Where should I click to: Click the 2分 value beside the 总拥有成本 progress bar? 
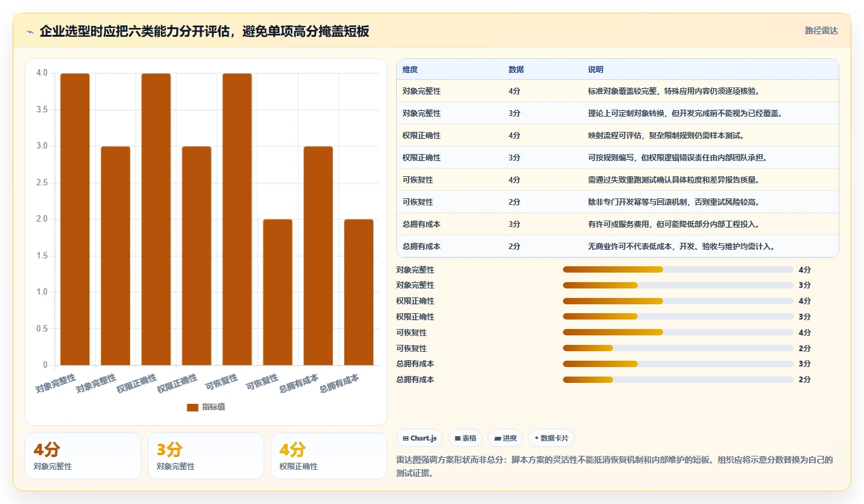804,380
